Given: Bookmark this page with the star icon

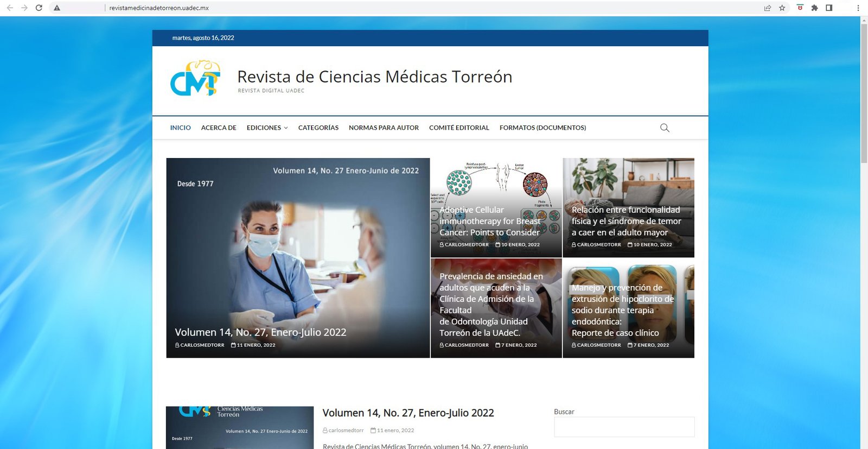Looking at the screenshot, I should point(782,8).
